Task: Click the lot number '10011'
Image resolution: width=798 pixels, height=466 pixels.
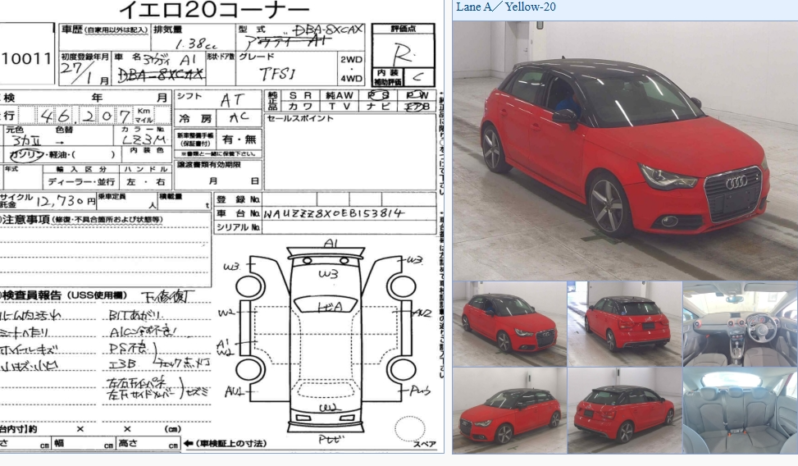Action: (x=26, y=59)
